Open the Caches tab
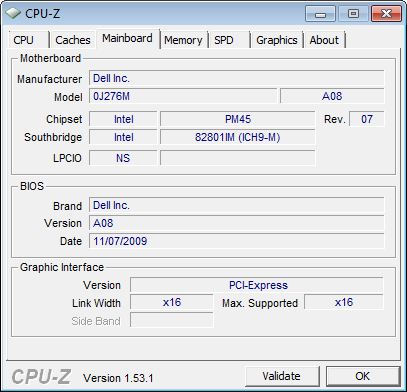Viewport: 407px width, 392px height. coord(73,40)
